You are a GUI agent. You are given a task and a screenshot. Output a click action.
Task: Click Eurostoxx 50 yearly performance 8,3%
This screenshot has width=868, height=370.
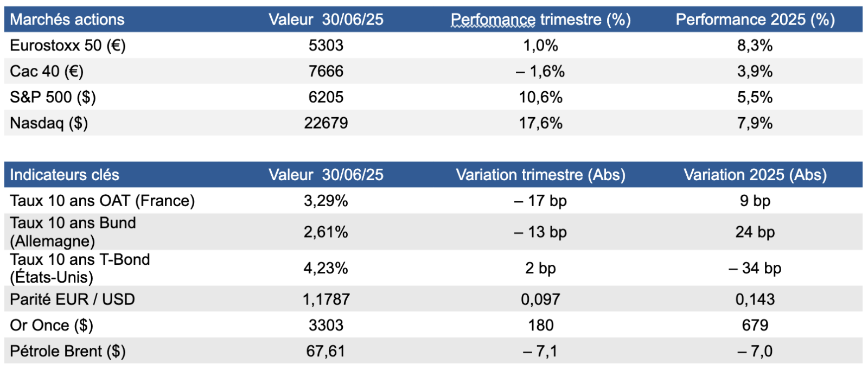point(755,46)
